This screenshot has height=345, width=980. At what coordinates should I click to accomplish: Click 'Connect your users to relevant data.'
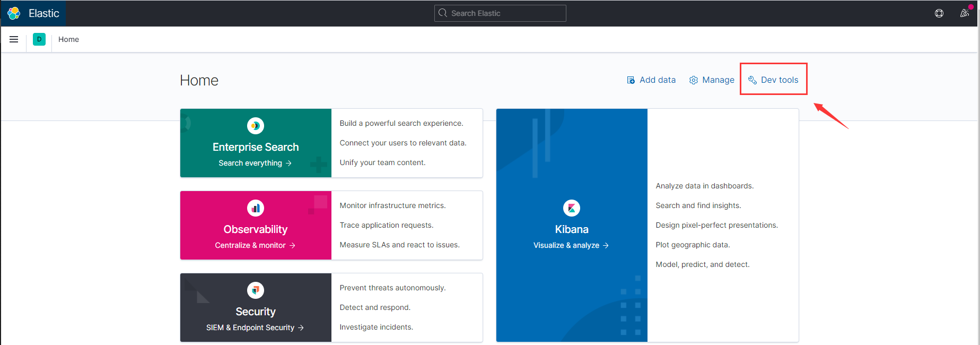pyautogui.click(x=403, y=143)
